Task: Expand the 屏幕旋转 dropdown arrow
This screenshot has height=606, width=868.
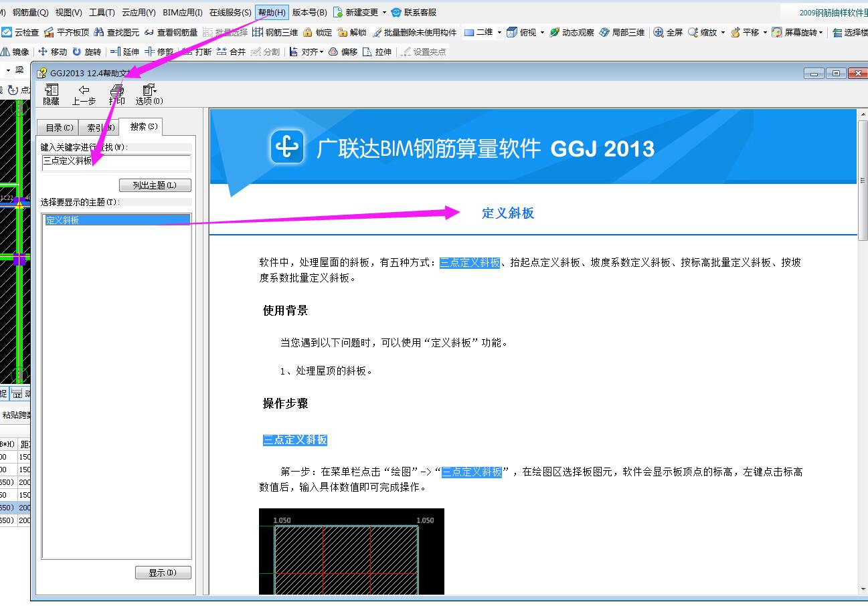Action: click(822, 32)
